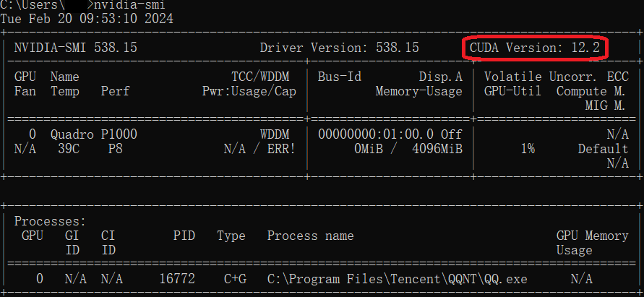Click the 39C temperature reading
The image size is (644, 297).
(x=69, y=149)
